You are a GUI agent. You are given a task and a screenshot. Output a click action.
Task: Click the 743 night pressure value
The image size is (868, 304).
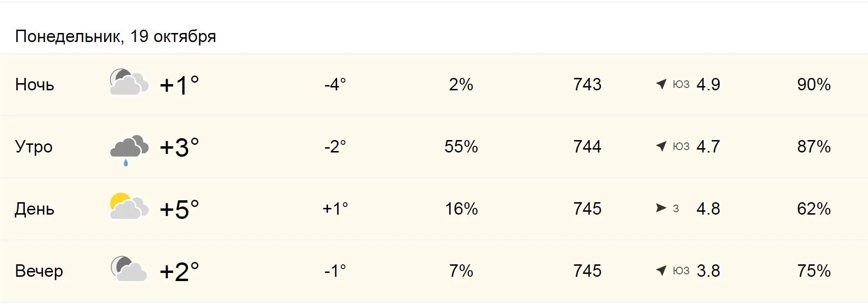587,85
